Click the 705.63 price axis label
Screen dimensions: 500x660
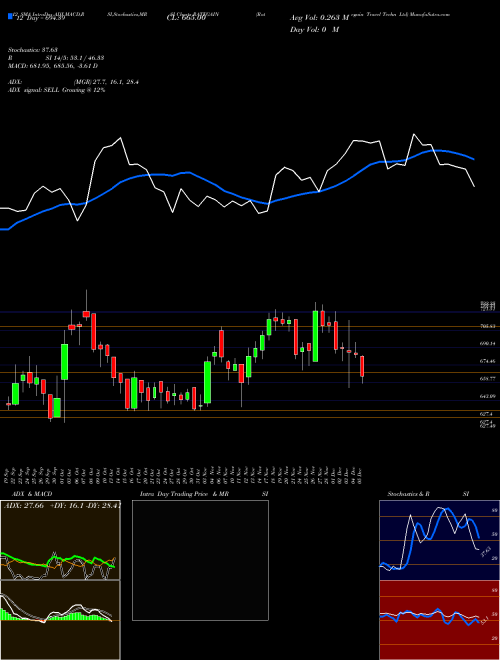[x=487, y=326]
